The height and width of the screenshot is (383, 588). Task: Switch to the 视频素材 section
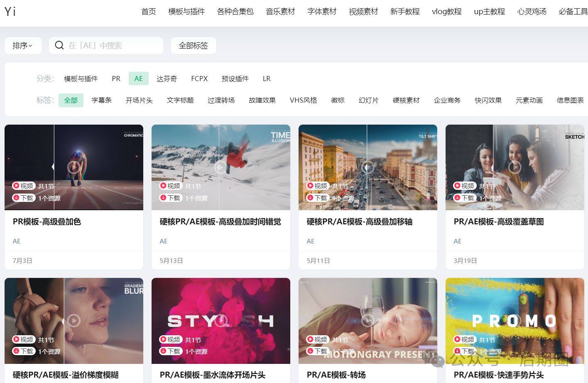(363, 12)
